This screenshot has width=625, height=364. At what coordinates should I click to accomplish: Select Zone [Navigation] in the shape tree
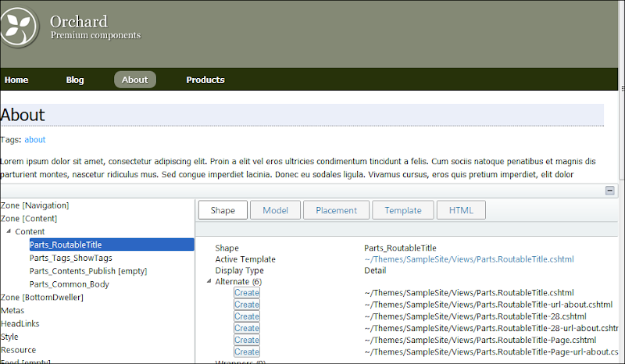click(35, 205)
